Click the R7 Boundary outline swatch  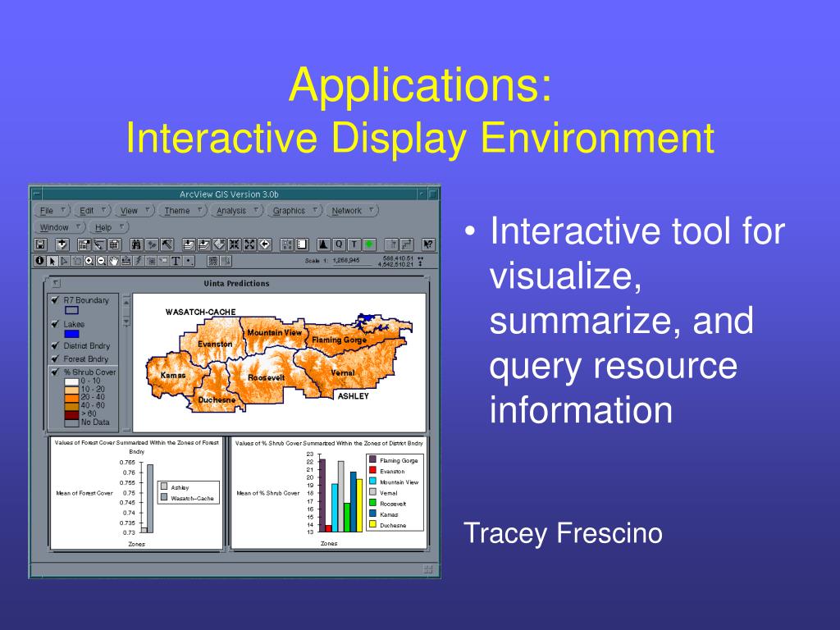point(72,310)
